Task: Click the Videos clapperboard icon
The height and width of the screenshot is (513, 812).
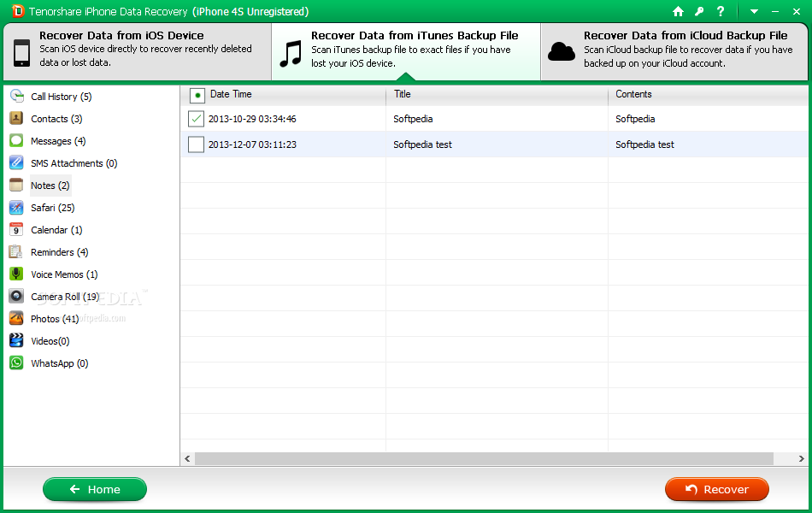Action: (x=16, y=340)
